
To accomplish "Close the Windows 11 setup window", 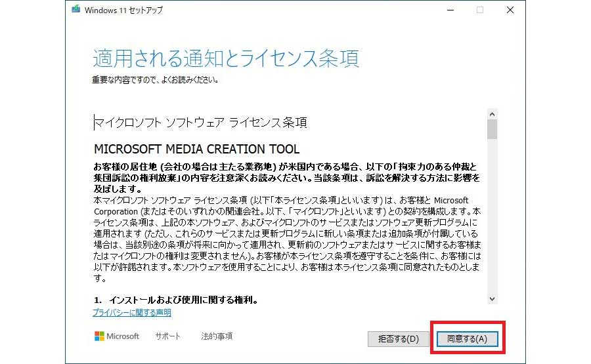I will [x=510, y=10].
